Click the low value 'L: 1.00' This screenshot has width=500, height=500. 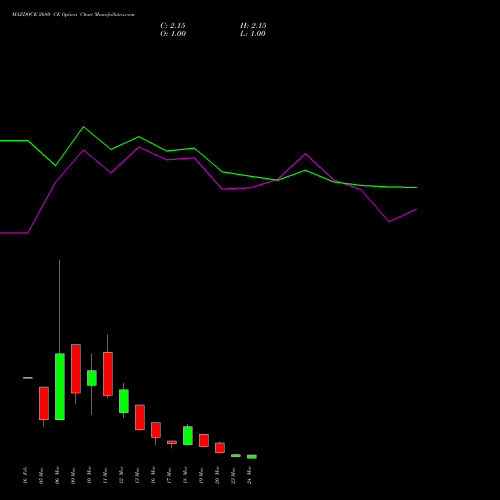pos(253,34)
